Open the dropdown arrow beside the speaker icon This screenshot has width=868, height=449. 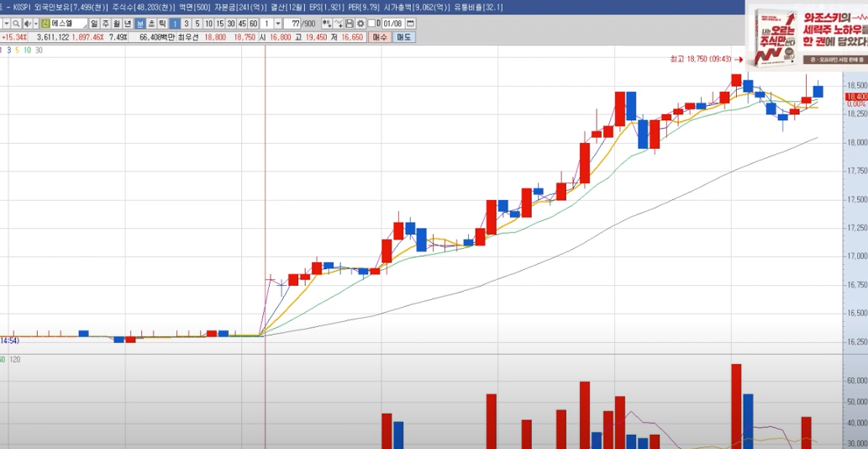tap(36, 24)
